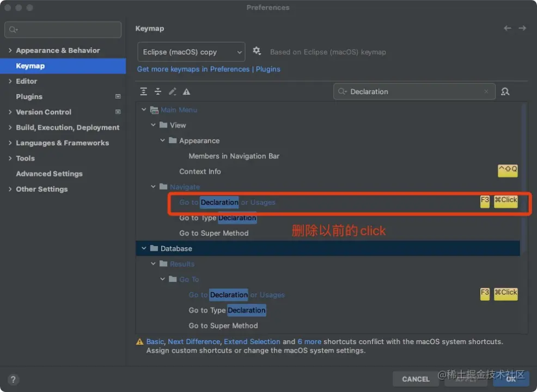Expand Appearance & Behavior settings section
The image size is (537, 392).
point(10,50)
